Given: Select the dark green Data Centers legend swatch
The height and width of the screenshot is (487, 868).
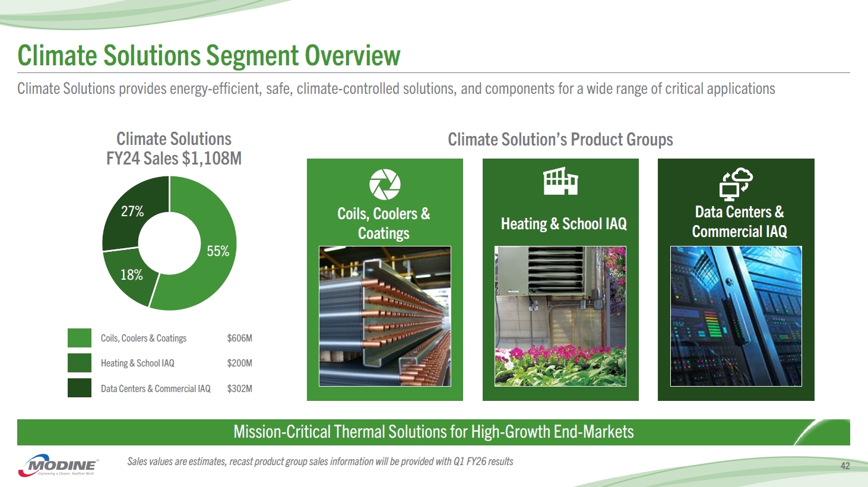Looking at the screenshot, I should (80, 388).
